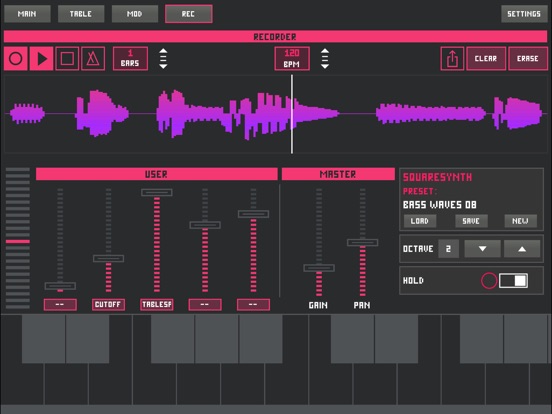Switch to the TABLE tab

tap(81, 14)
